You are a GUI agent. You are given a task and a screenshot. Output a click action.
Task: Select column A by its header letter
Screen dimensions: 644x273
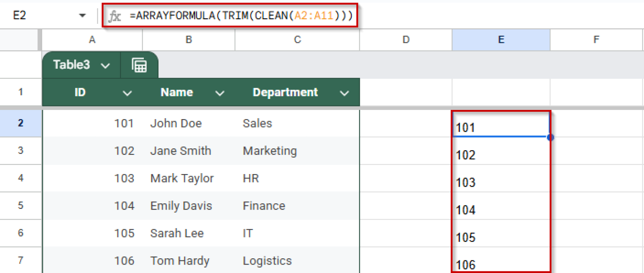(x=92, y=40)
